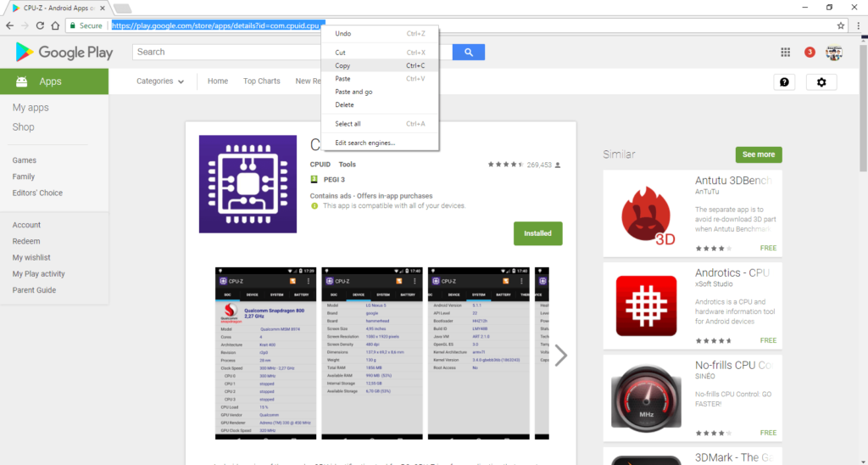Open Chrome's three-dot menu

click(x=859, y=25)
